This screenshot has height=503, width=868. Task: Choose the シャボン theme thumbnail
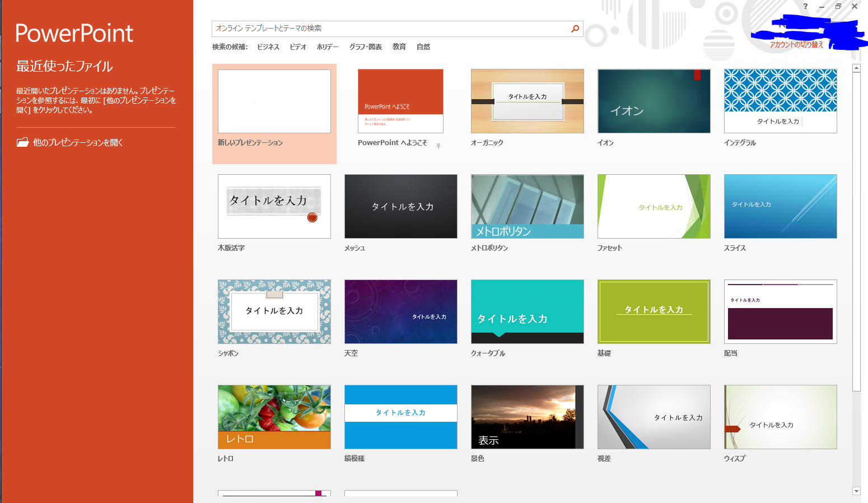click(274, 312)
